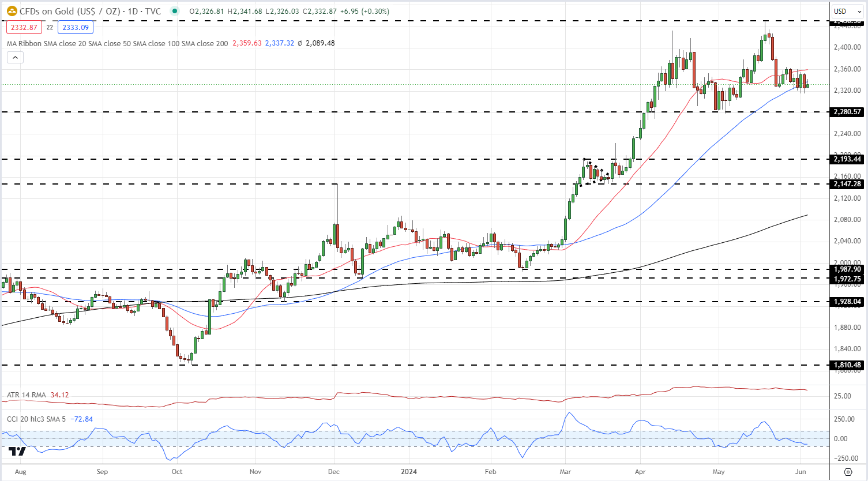The image size is (868, 481).
Task: Click the Aug label on time axis
Action: click(20, 472)
